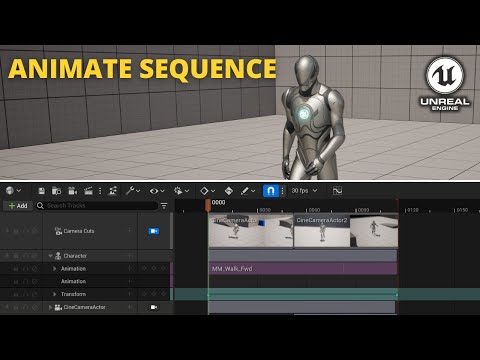The width and height of the screenshot is (480, 360).
Task: Click the track list vertical scrollbar
Action: 172,231
